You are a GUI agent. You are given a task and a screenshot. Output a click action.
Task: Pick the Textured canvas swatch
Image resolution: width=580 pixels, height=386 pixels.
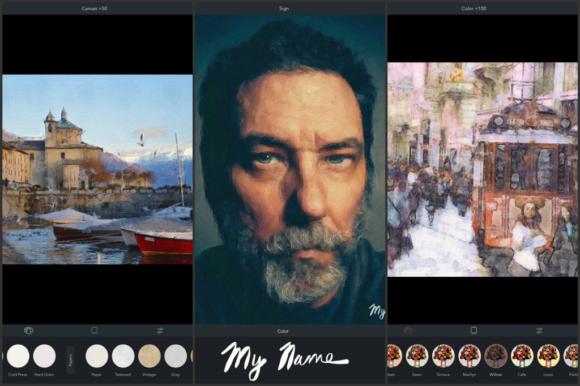[123, 356]
